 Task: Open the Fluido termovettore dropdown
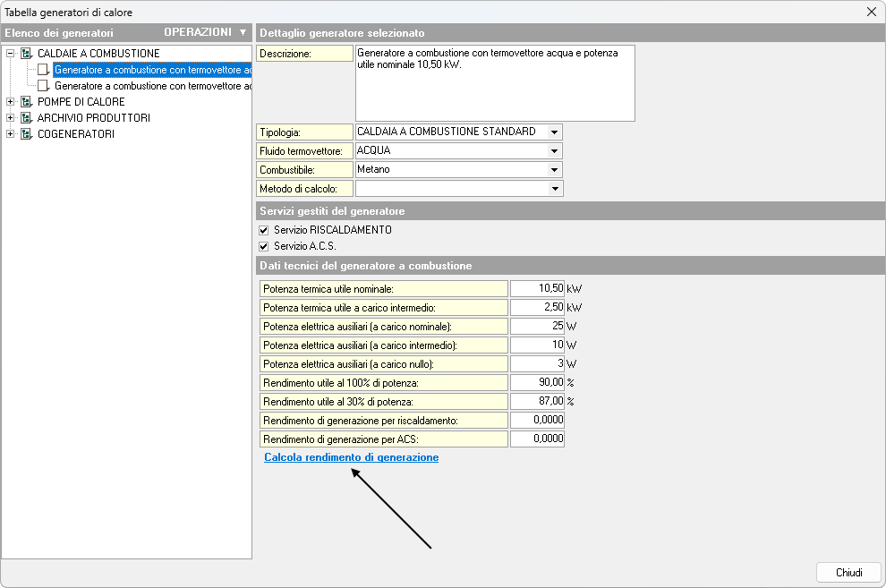tap(555, 150)
